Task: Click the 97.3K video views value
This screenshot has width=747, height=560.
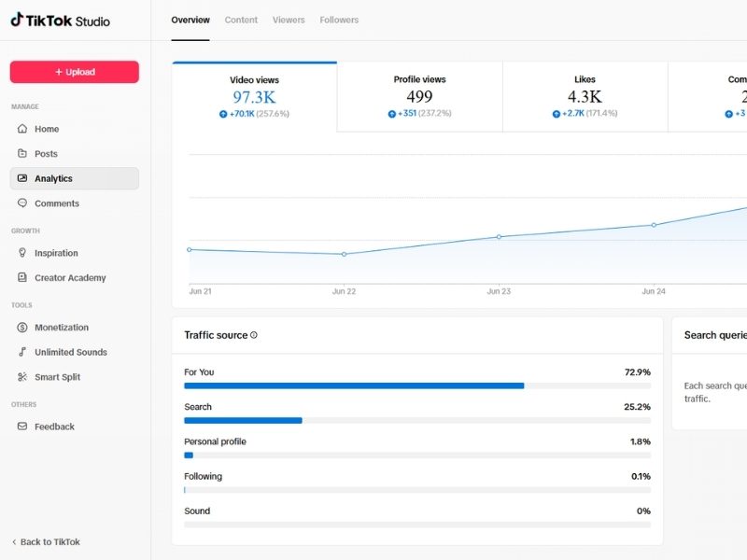Action: click(254, 97)
